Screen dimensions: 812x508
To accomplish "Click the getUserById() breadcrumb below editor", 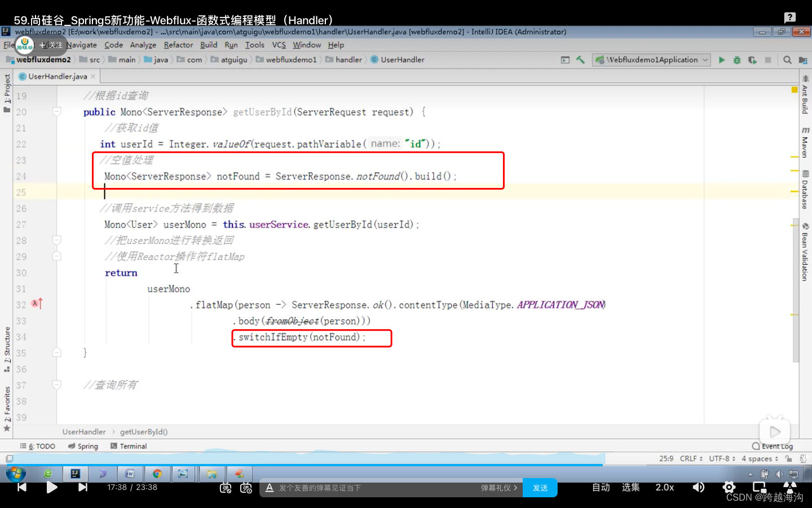I will [x=144, y=432].
